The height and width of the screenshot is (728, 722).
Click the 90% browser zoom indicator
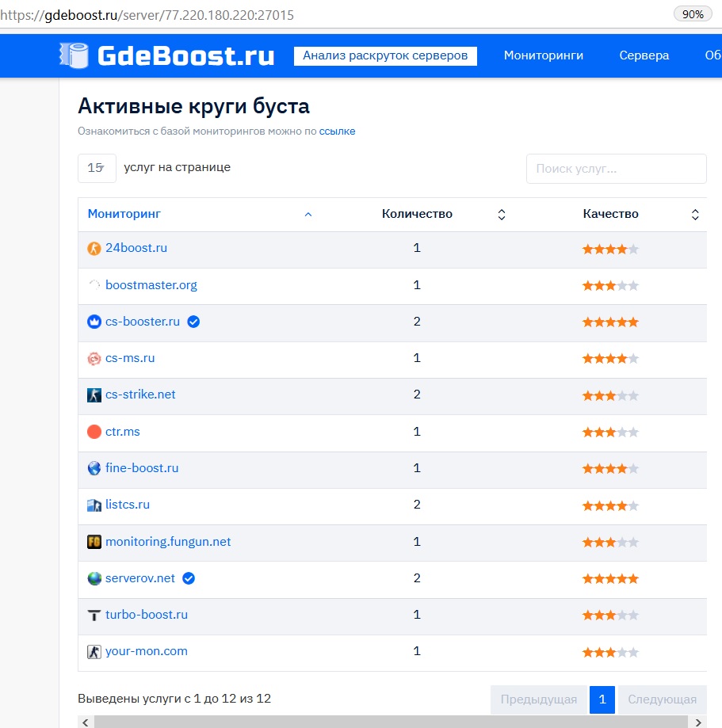[693, 14]
